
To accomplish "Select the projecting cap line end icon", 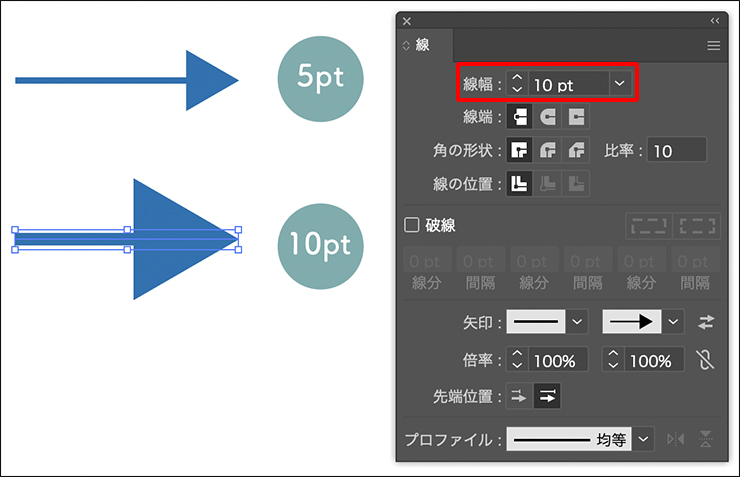I will click(576, 117).
